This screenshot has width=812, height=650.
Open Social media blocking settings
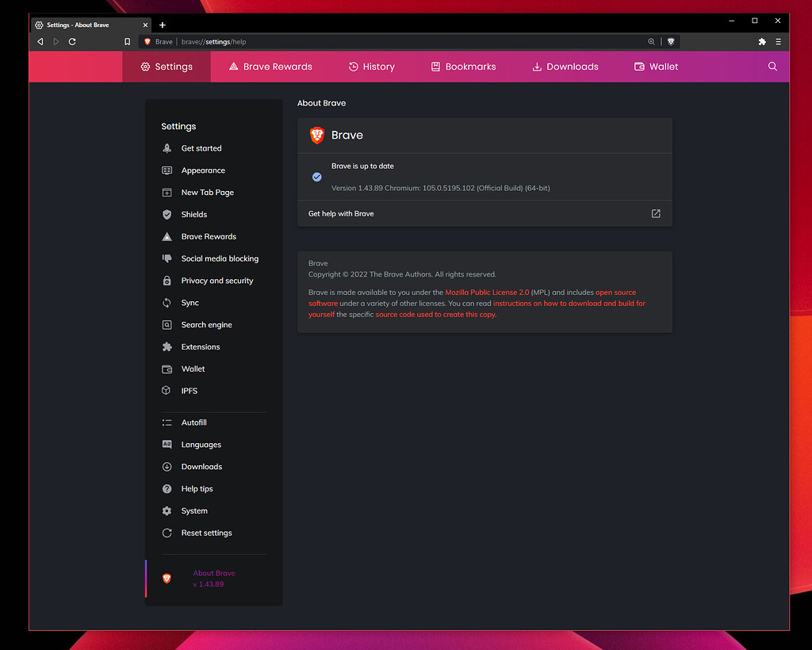[220, 258]
